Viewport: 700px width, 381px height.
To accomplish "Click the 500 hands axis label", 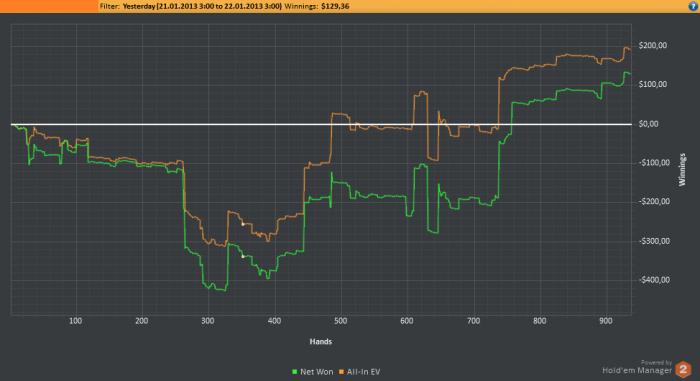I will pos(341,321).
